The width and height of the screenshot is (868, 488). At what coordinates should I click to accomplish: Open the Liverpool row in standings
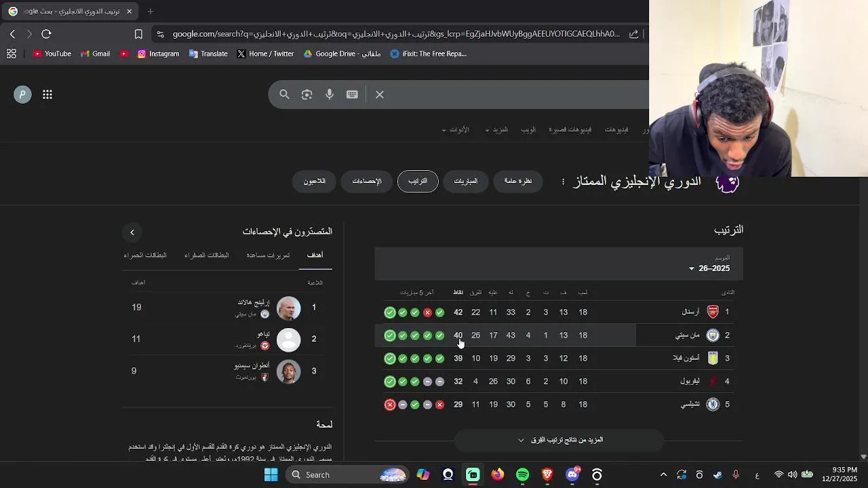tap(559, 382)
